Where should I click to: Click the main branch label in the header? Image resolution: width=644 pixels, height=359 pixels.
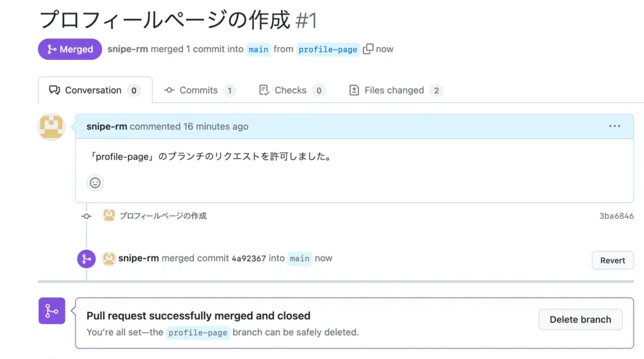click(258, 50)
